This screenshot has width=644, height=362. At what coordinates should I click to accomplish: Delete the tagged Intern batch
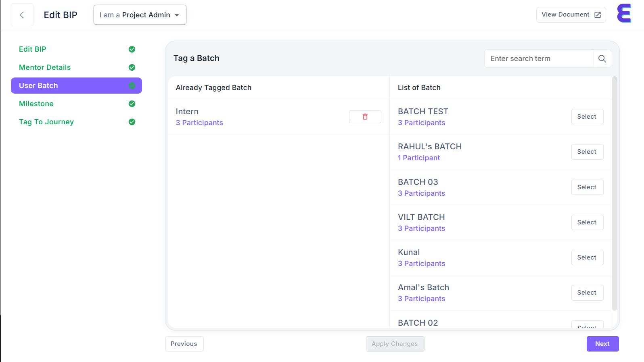coord(365,117)
